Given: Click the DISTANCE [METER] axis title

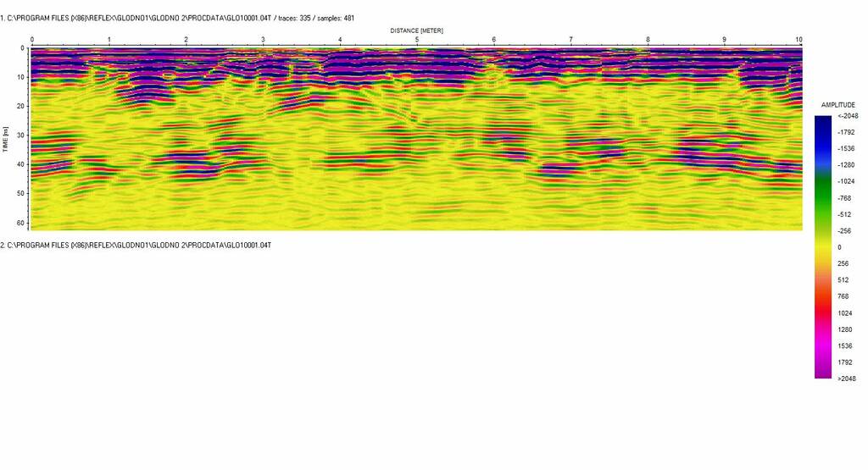Looking at the screenshot, I should [416, 30].
